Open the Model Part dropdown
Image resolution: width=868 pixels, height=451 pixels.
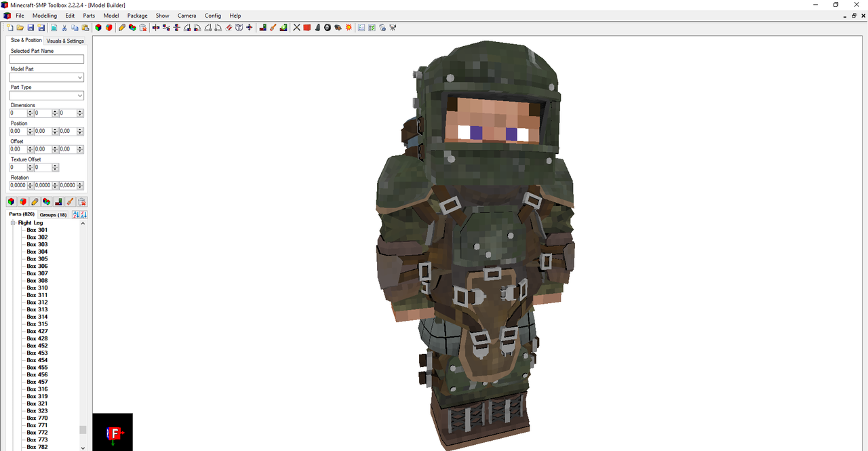pyautogui.click(x=80, y=77)
